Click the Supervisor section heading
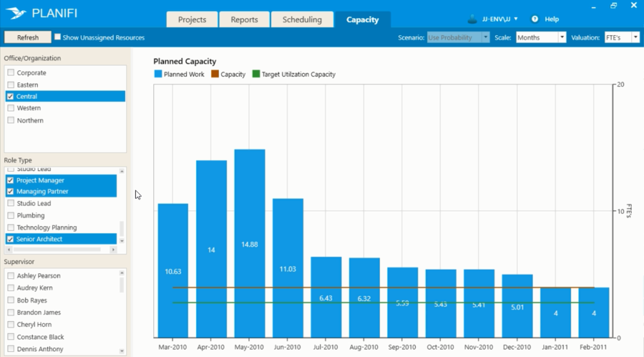 19,262
